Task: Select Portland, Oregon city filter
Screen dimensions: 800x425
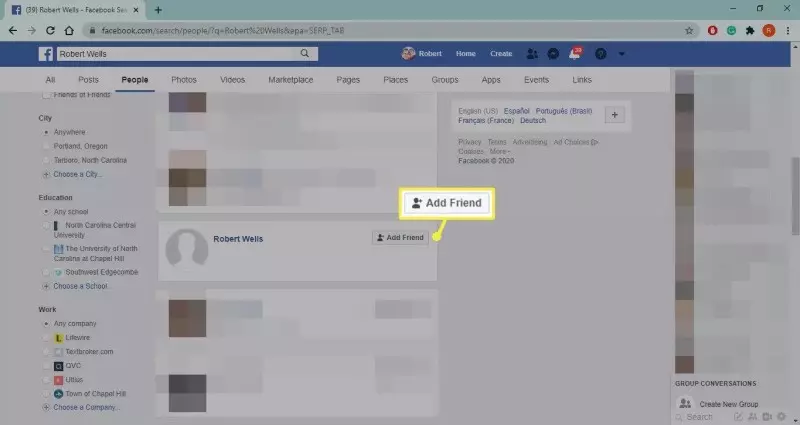Action: pos(46,146)
